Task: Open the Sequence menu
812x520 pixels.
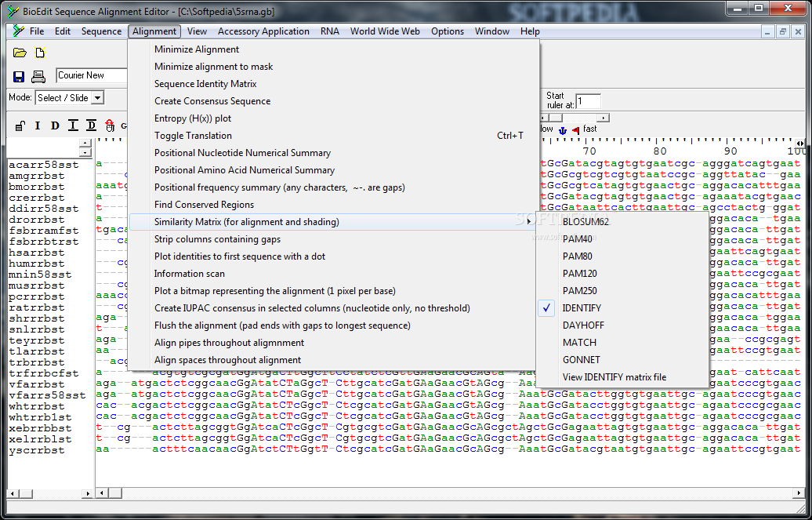Action: pyautogui.click(x=102, y=31)
